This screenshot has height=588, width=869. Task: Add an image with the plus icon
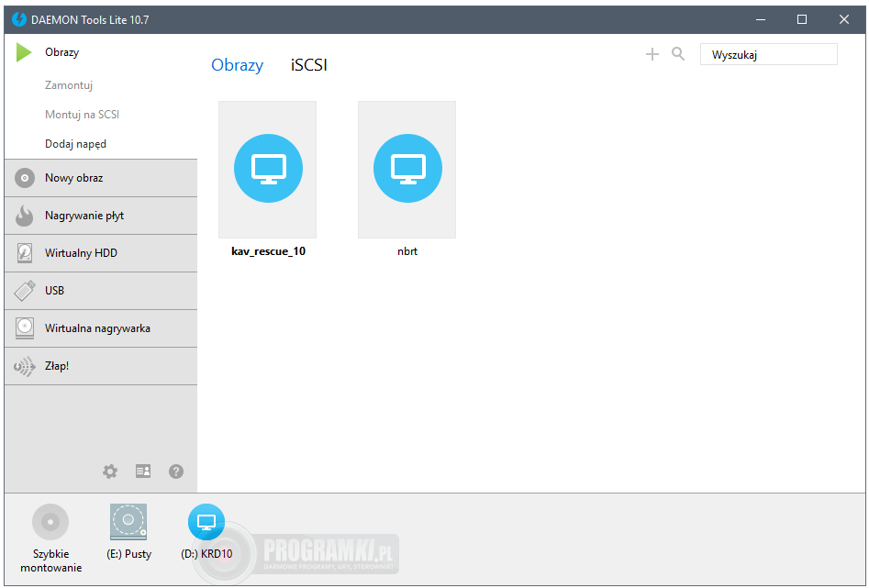(x=652, y=54)
